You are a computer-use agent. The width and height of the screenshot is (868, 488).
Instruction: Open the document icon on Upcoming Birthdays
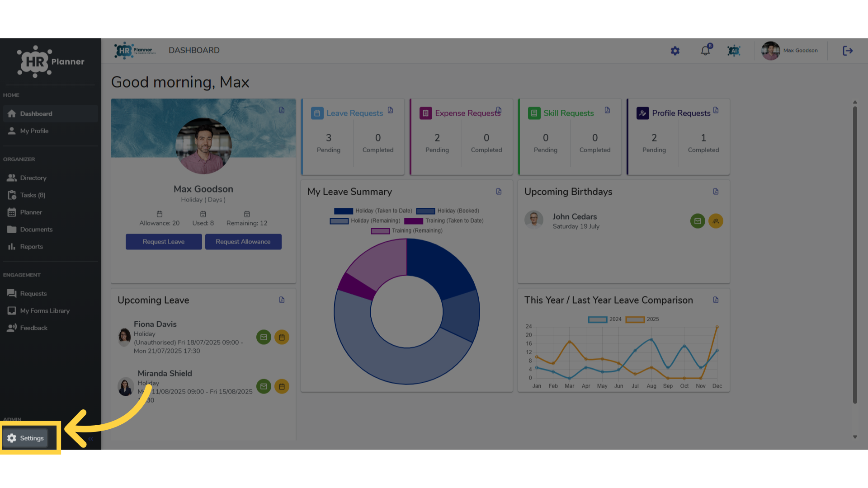(716, 191)
